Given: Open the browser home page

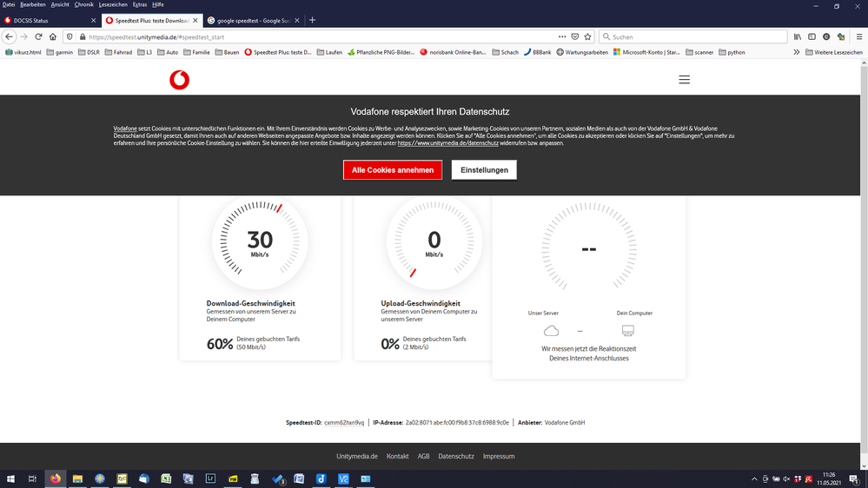Looking at the screenshot, I should (53, 37).
